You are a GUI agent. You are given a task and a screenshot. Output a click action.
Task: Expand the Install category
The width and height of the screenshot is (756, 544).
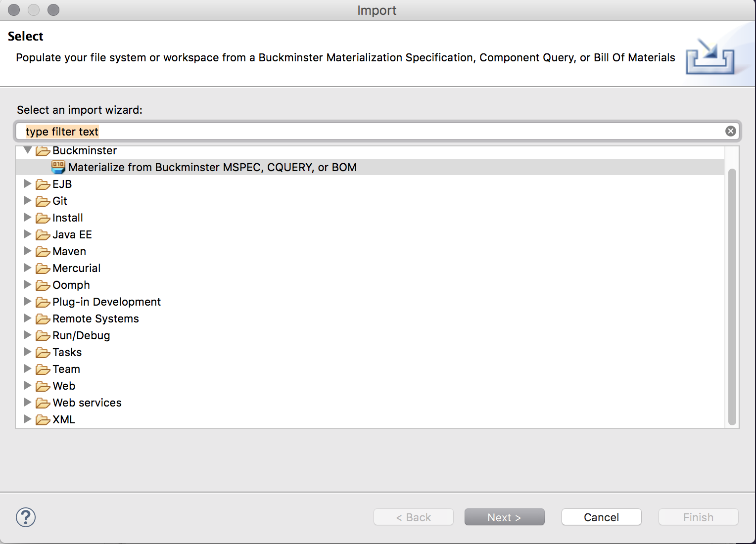pos(28,217)
